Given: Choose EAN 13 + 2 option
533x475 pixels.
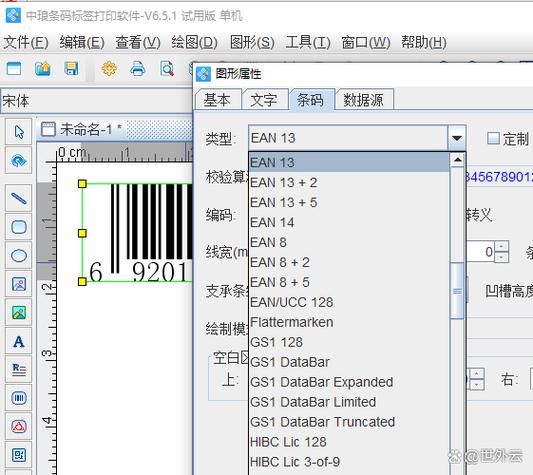Looking at the screenshot, I should click(x=349, y=183).
